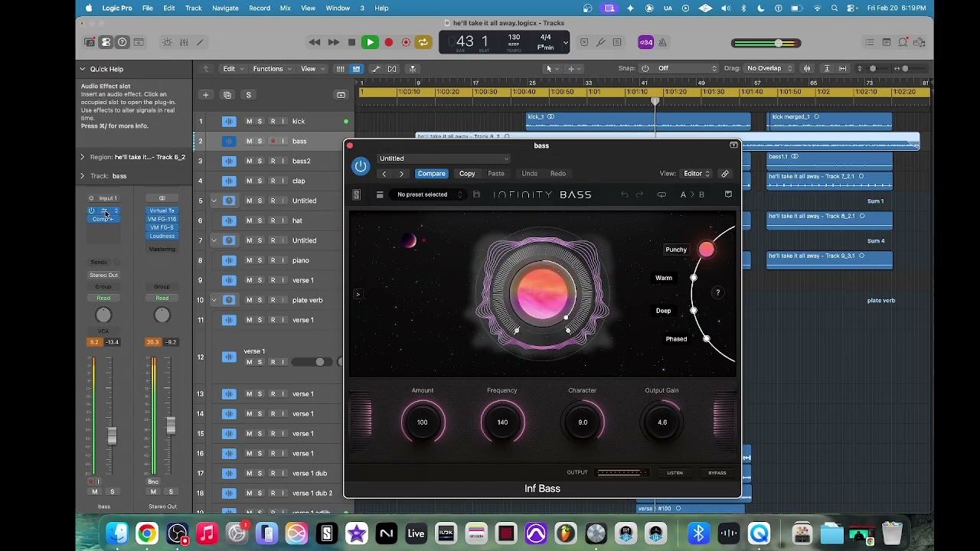Open the Note Pads icon

pyautogui.click(x=886, y=42)
